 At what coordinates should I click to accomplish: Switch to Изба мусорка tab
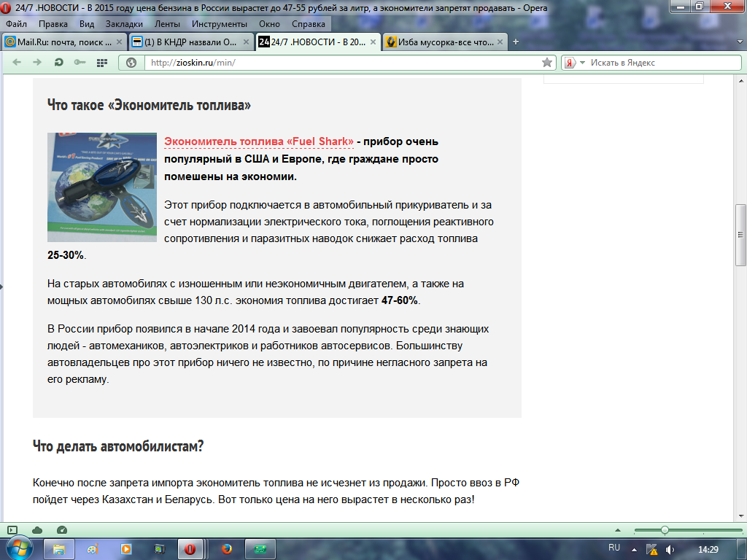[445, 42]
